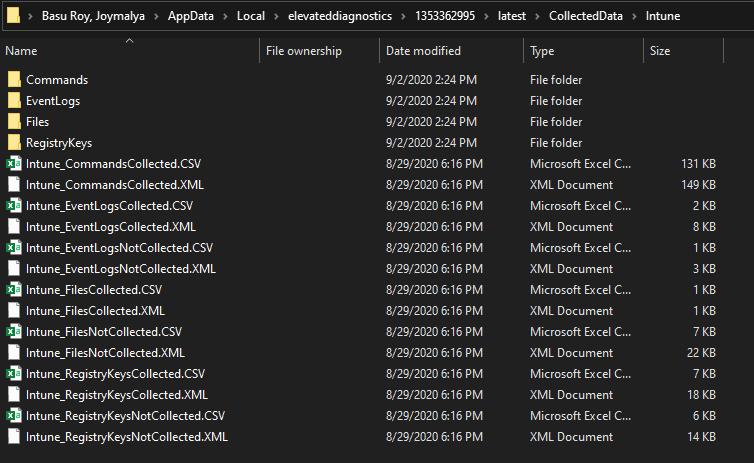The image size is (754, 463).
Task: Click the 149 KB size value
Action: point(698,185)
